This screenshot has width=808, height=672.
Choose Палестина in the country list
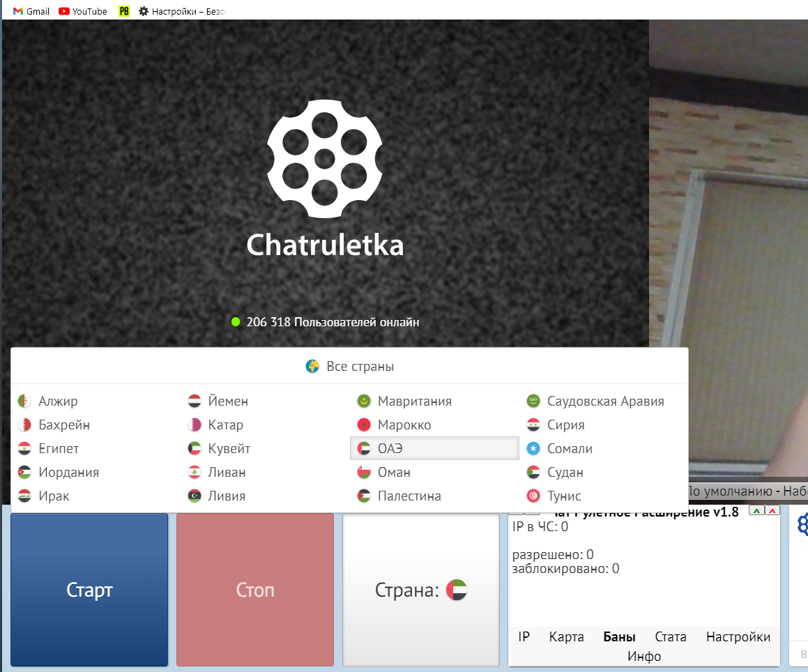434,496
